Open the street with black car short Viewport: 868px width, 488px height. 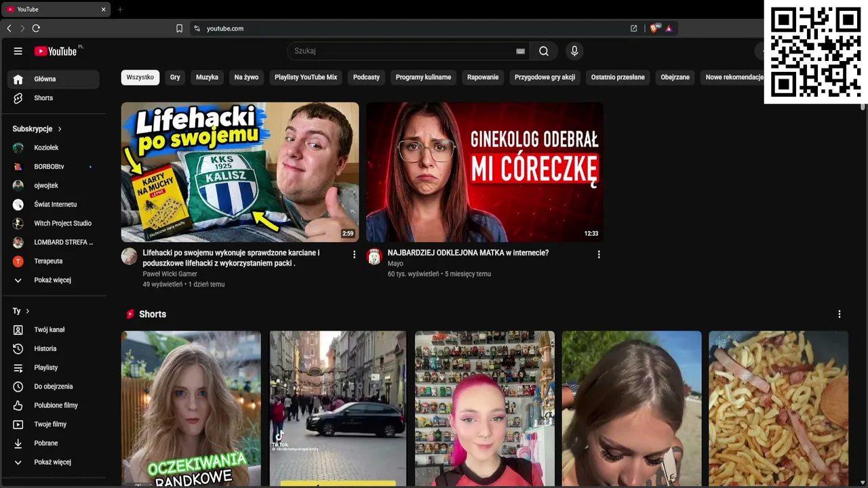[338, 409]
